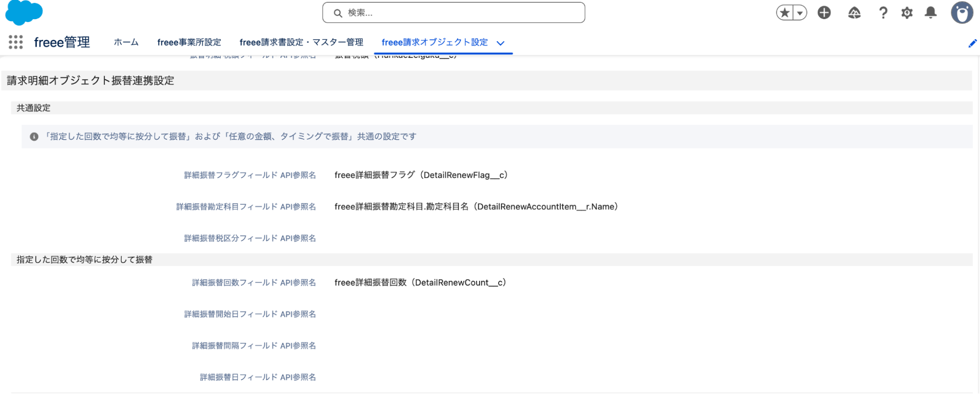Click the shared-settings notice text

tap(229, 137)
